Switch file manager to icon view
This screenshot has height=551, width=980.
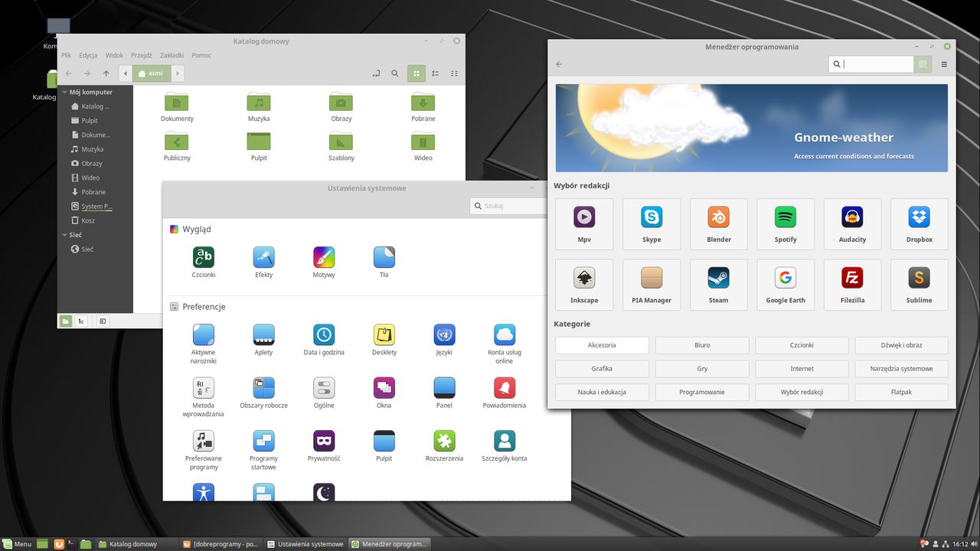click(x=416, y=73)
